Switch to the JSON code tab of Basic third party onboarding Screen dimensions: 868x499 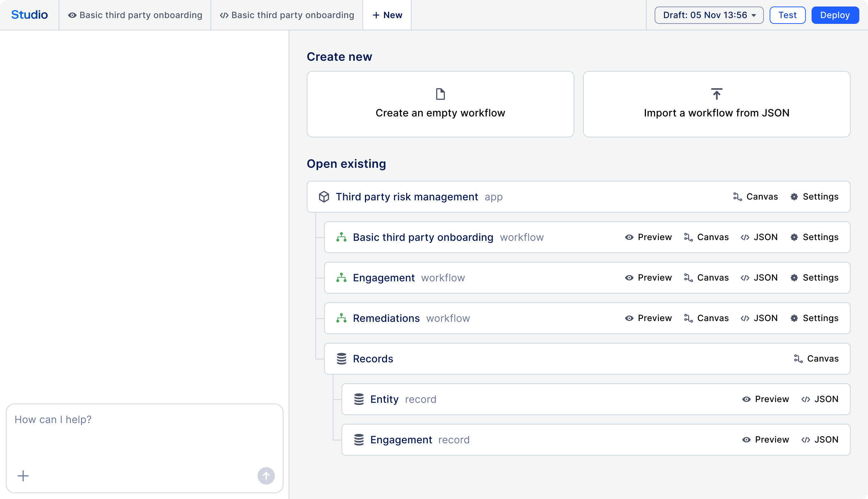287,15
